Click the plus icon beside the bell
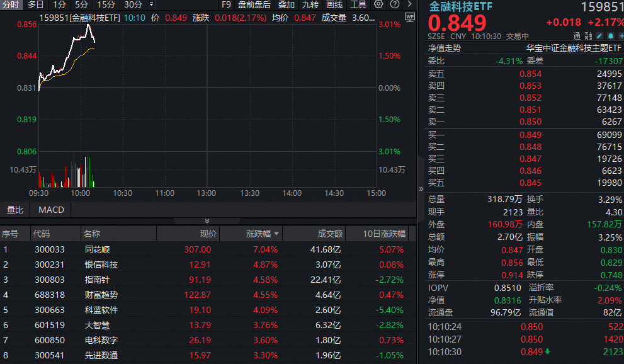The width and height of the screenshot is (624, 364). click(621, 37)
